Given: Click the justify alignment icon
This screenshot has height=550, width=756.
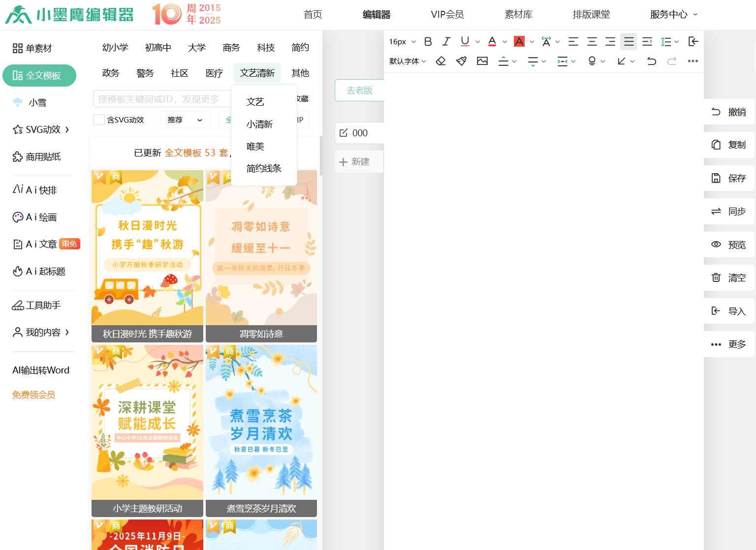Looking at the screenshot, I should pos(629,42).
